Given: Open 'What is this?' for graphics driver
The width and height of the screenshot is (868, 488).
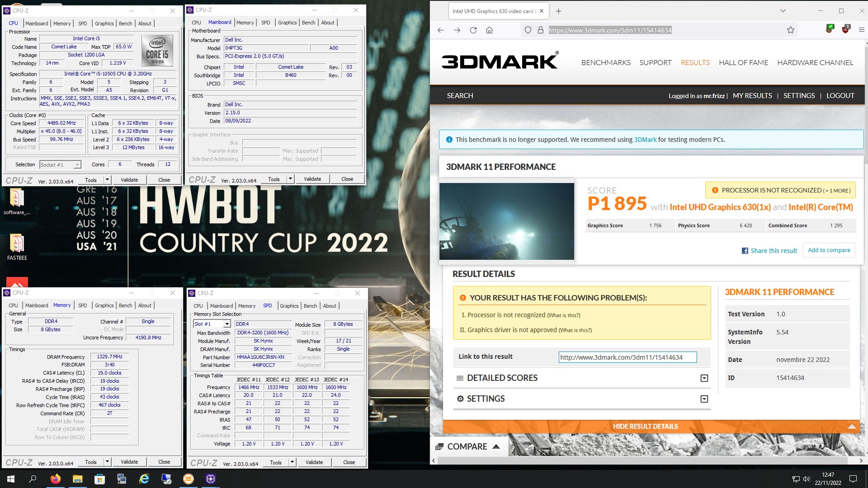Looking at the screenshot, I should [575, 330].
